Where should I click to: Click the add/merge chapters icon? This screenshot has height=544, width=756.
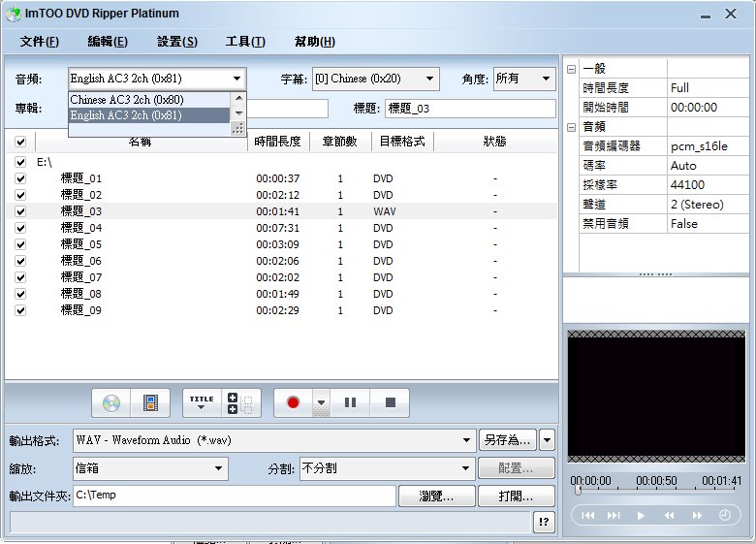(x=240, y=402)
